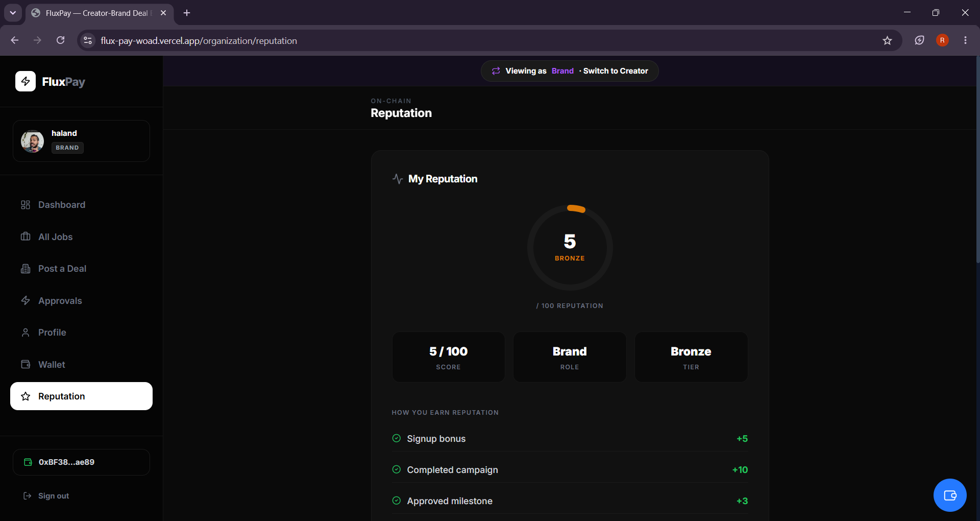Click the Approved milestone row text
The image size is (980, 521).
click(450, 501)
